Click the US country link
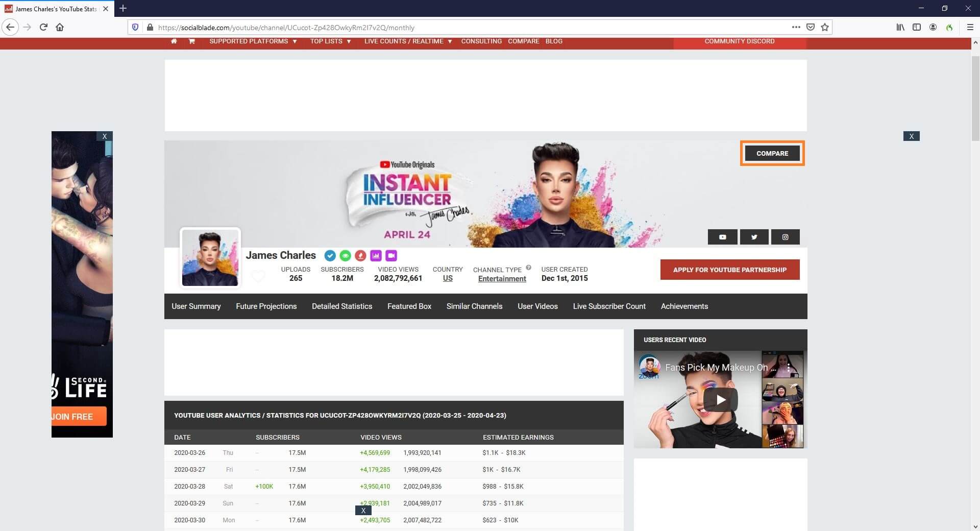 tap(448, 278)
